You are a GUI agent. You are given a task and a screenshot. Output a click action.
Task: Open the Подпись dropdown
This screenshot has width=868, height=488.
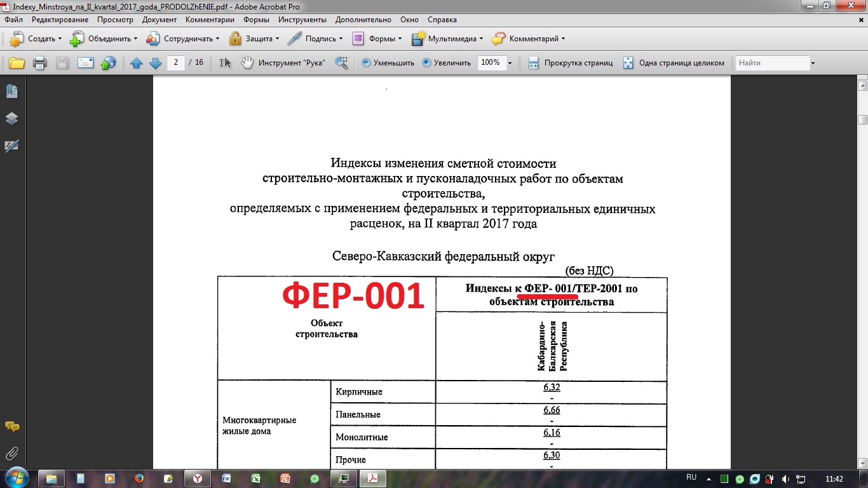point(315,39)
